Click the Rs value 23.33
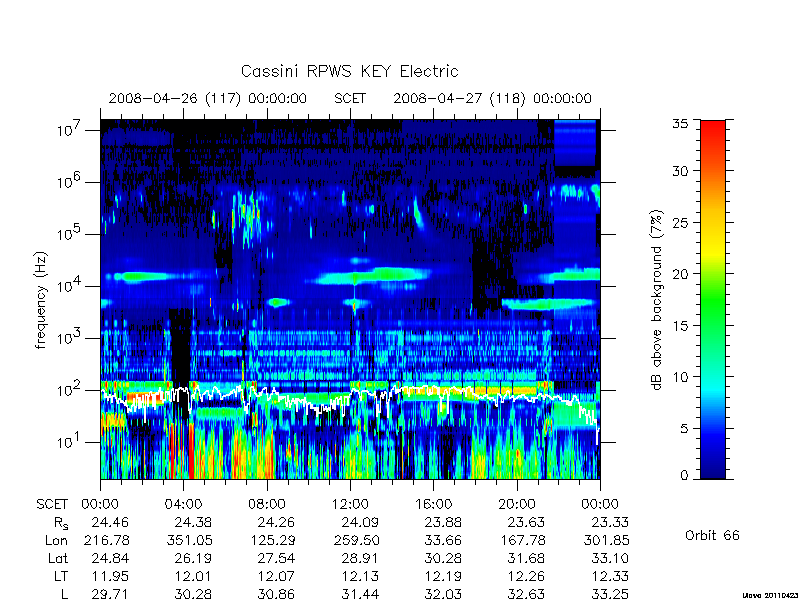This screenshot has width=800, height=600. [x=610, y=522]
